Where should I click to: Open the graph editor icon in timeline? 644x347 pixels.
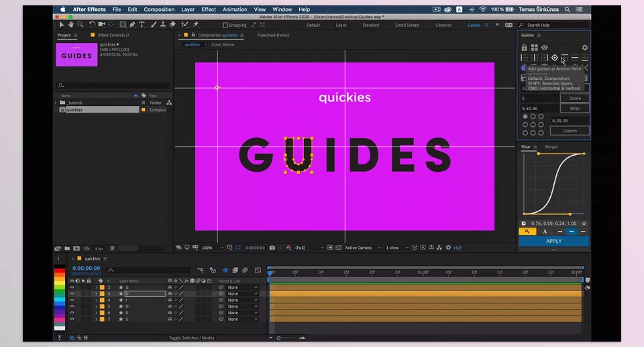point(258,270)
